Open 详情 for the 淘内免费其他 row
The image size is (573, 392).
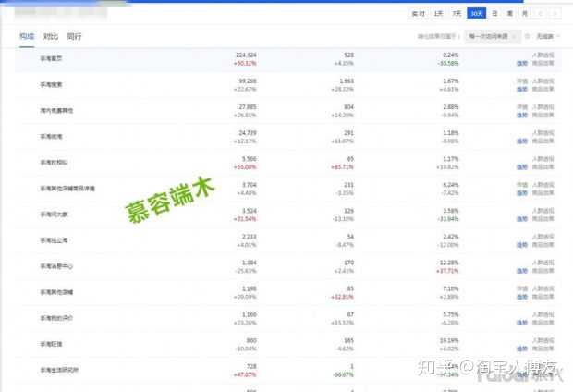522,107
